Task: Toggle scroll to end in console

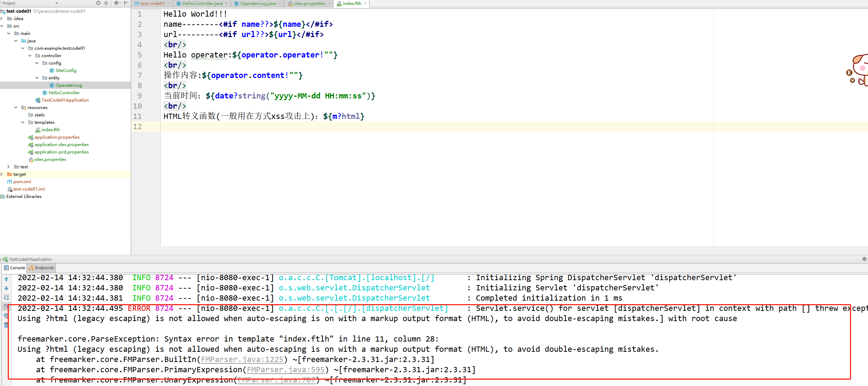Action: 6,307
